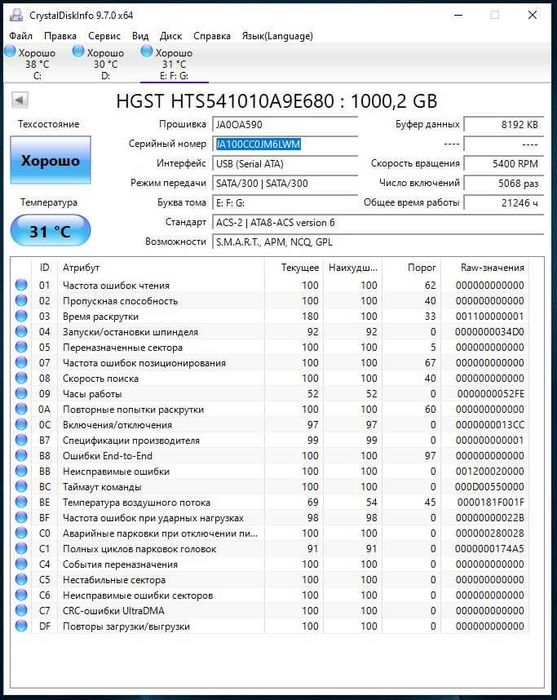This screenshot has width=557, height=700.
Task: Click status icon for События переназначения
Action: (x=21, y=564)
